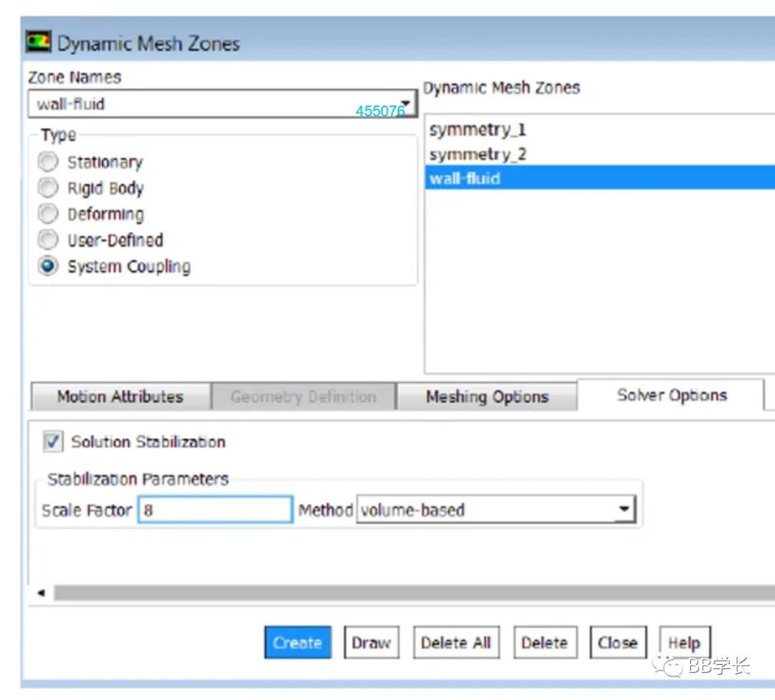Toggle the Solution Stabilization checkbox

pos(53,442)
